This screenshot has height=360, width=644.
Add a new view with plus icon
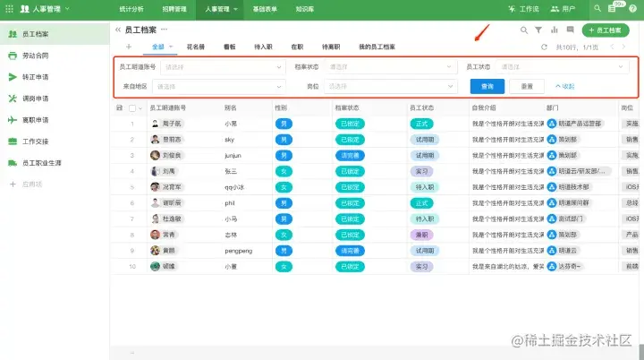click(x=129, y=47)
